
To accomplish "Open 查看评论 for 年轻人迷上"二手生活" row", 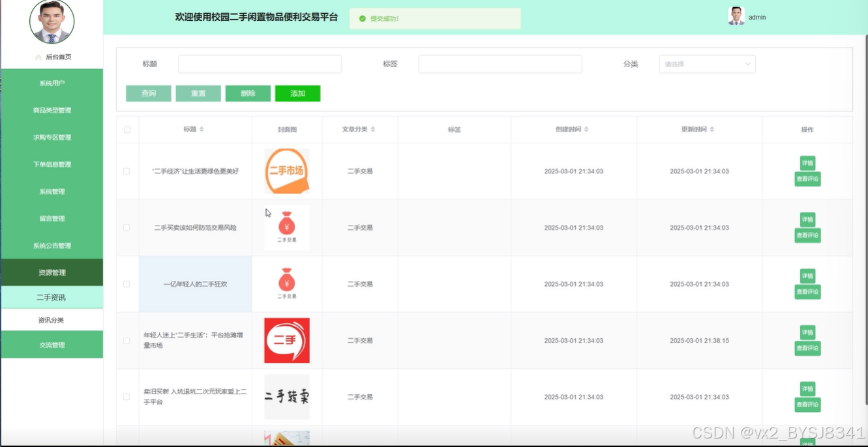I will 807,349.
